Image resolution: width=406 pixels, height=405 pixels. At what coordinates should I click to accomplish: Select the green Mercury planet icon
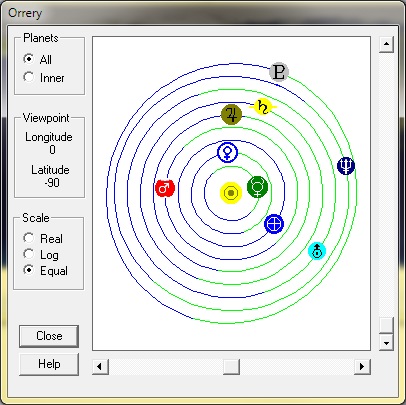(258, 187)
